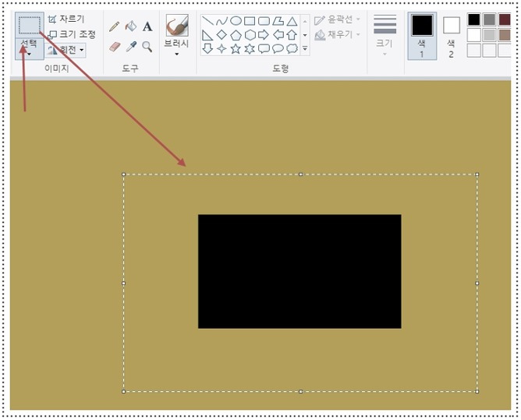Activate 색 1 foreground color

[422, 36]
